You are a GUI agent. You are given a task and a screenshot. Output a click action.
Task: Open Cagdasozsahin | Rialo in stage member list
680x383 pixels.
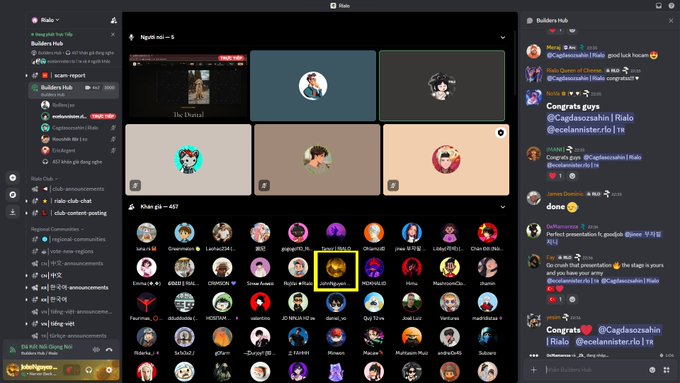pyautogui.click(x=75, y=128)
